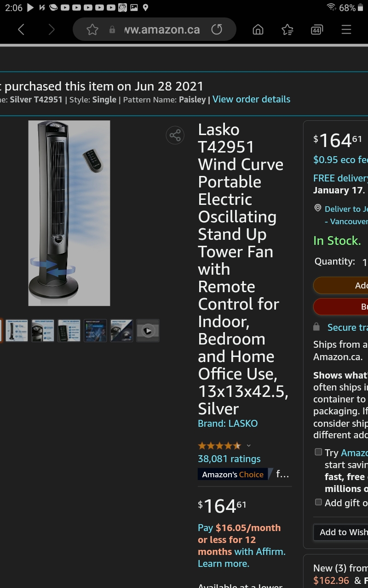This screenshot has width=368, height=588.
Task: Check the Try Amazon Prime checkbox
Action: (318, 452)
